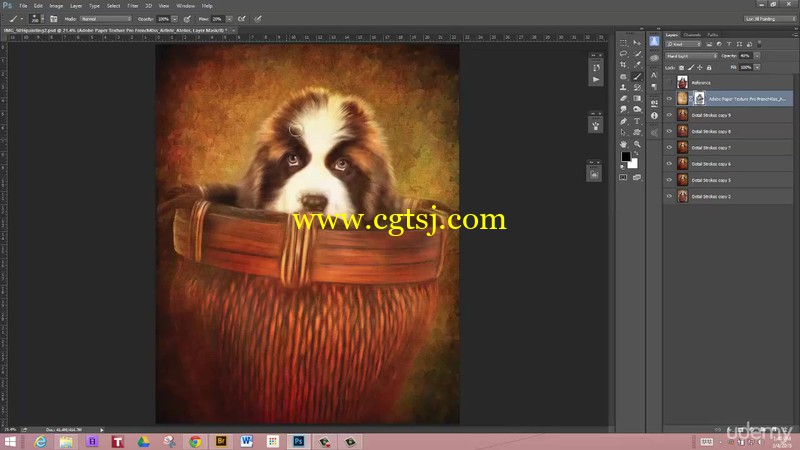The height and width of the screenshot is (450, 800).
Task: Open the File menu
Action: click(x=23, y=6)
